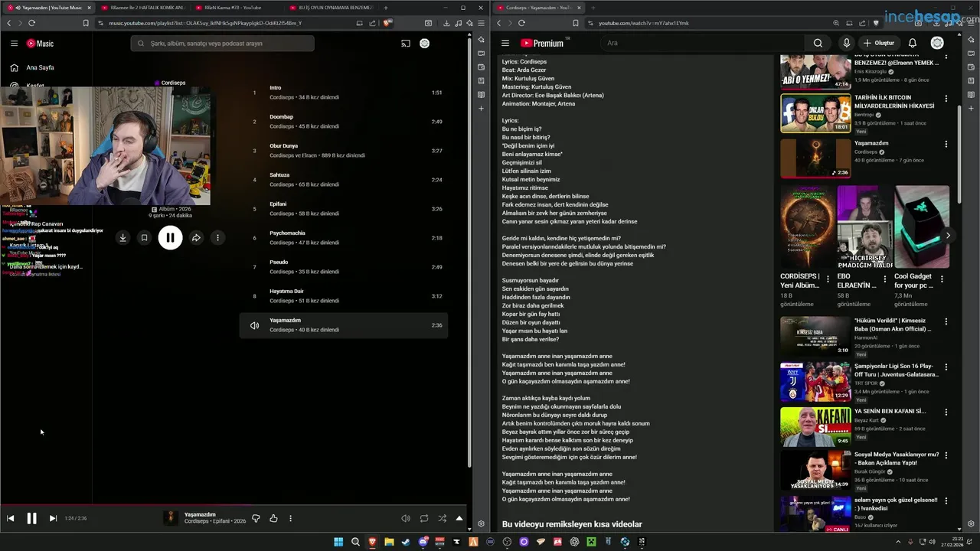Start voice search with microphone icon

846,43
